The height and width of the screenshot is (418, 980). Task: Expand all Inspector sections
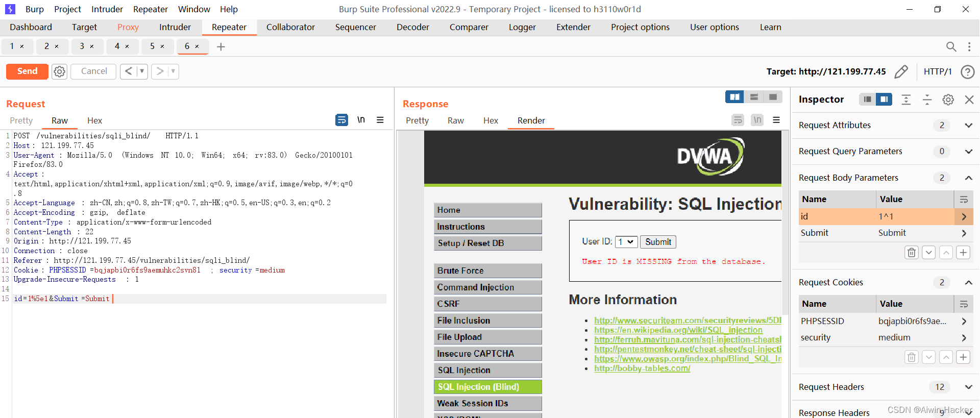(x=906, y=100)
